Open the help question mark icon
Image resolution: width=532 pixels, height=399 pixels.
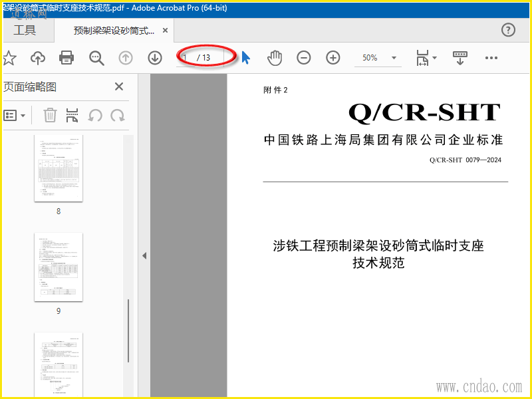[x=508, y=30]
